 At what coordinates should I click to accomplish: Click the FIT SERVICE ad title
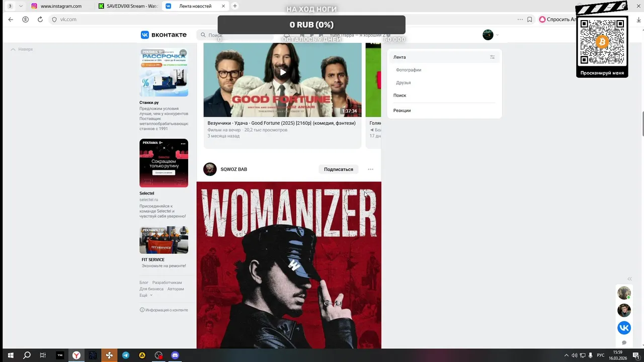coord(153,260)
